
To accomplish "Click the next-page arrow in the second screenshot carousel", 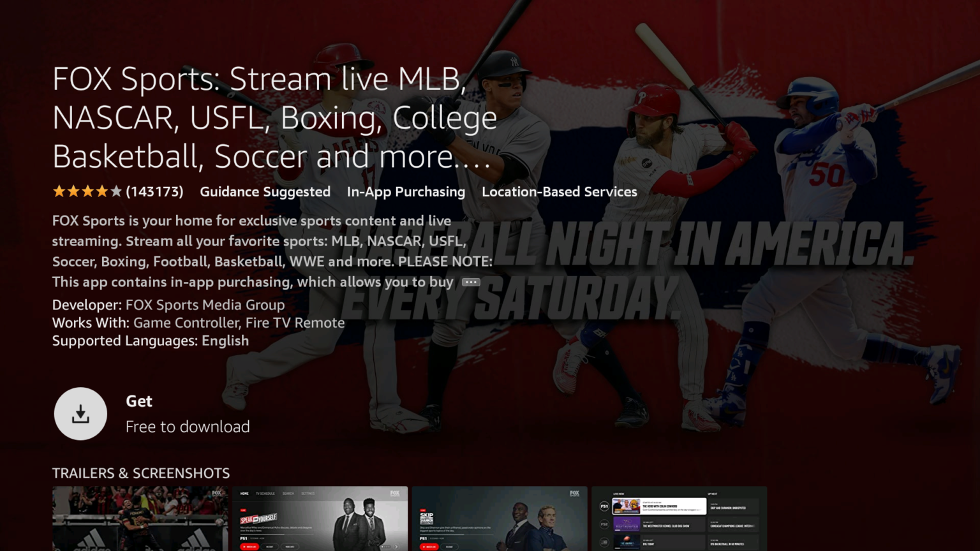I will [396, 547].
